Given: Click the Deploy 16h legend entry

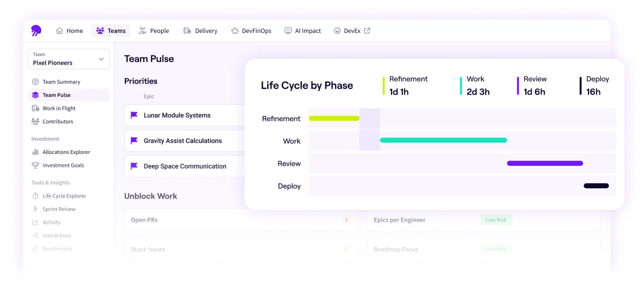Looking at the screenshot, I should 594,85.
